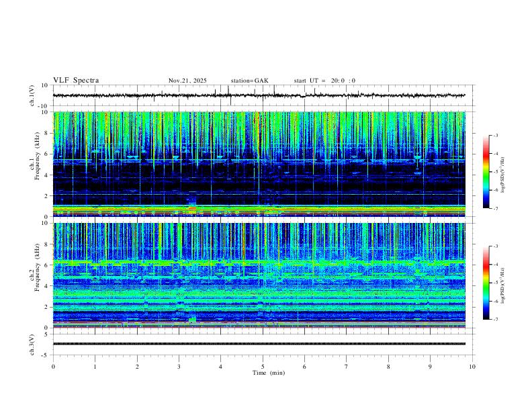Viewport: 532px width, 411px height.
Task: Click the log(PSD) label beside ch.1 color scale
Action: coord(503,175)
